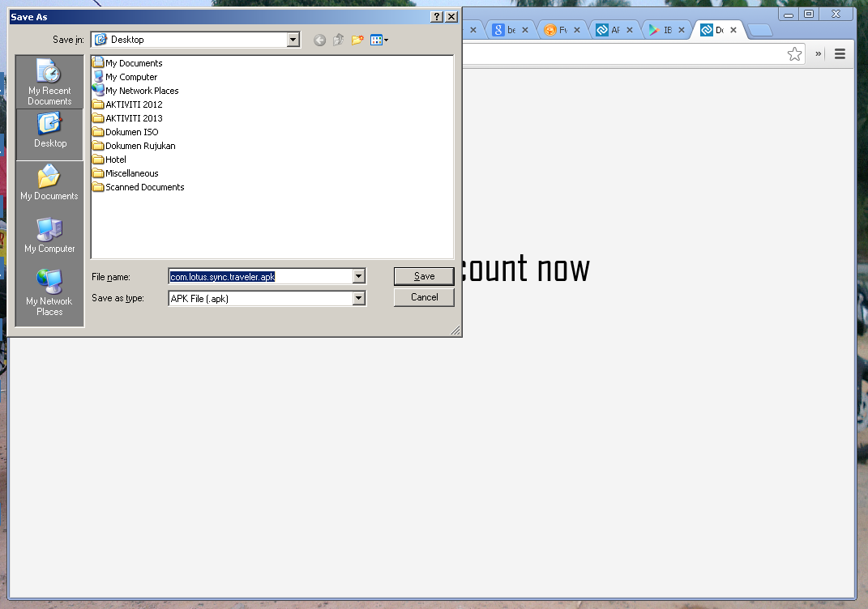Select the Miscellaneous folder

point(126,173)
